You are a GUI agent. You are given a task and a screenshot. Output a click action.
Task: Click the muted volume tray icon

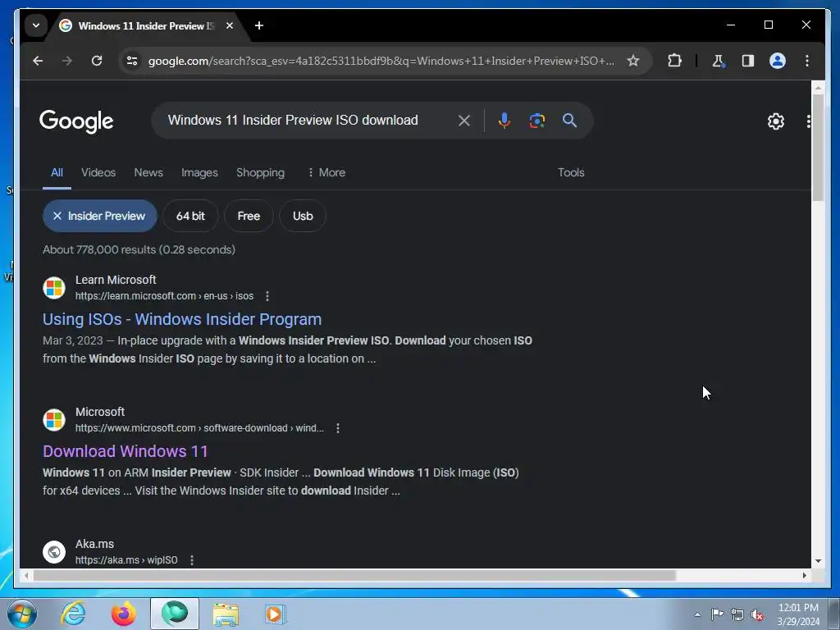(757, 614)
